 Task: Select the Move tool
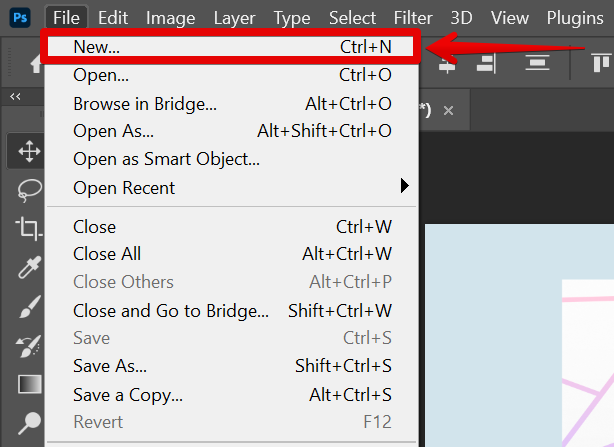[29, 152]
